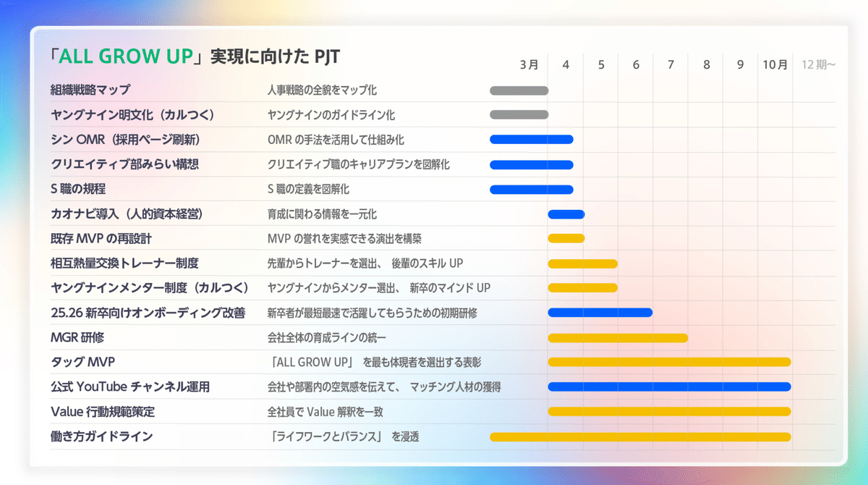Select the 公式 YouTube チャンネル運用 blue bar
868x485 pixels.
[669, 387]
